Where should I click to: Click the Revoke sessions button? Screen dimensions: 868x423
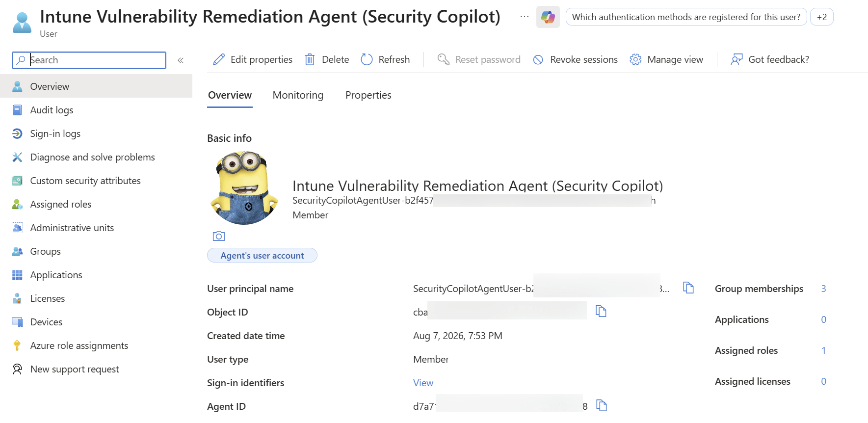(x=575, y=59)
